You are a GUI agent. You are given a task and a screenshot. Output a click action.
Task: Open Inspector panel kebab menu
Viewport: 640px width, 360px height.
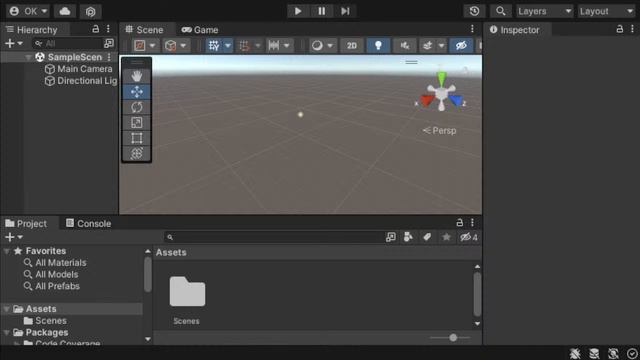tap(632, 29)
